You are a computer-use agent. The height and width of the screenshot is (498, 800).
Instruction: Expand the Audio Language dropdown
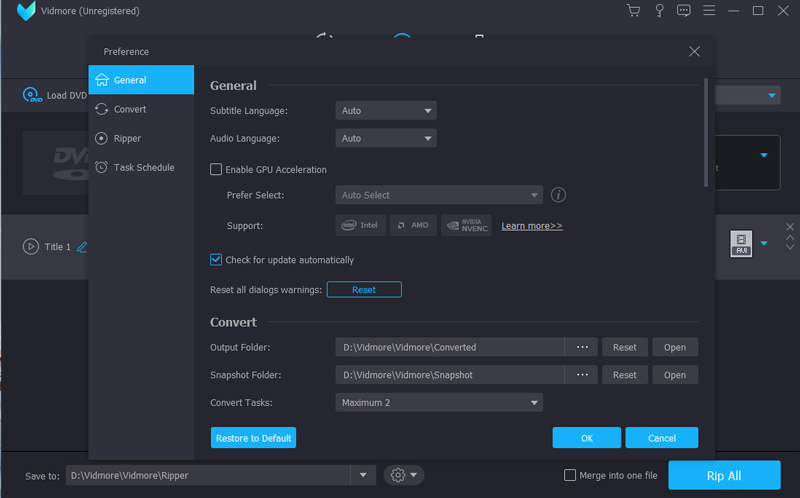coord(386,139)
